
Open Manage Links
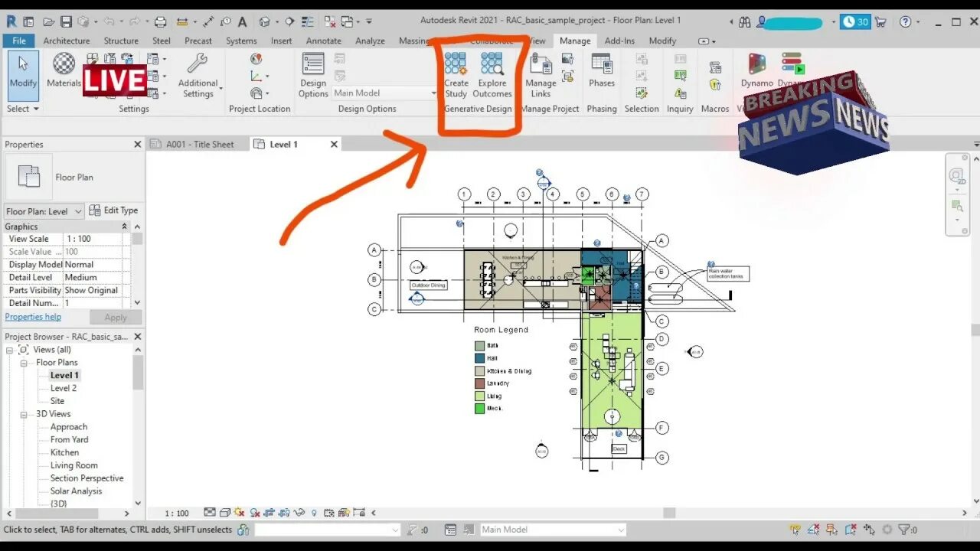[541, 76]
